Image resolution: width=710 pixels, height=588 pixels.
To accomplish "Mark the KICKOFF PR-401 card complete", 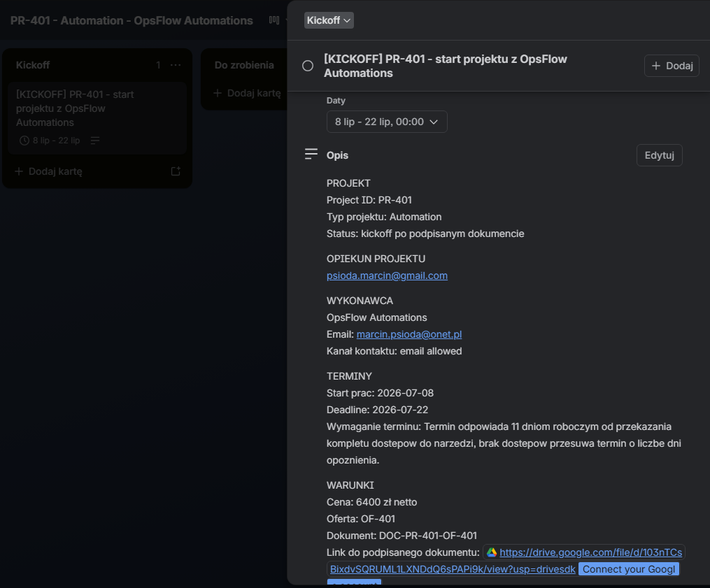I will point(308,66).
